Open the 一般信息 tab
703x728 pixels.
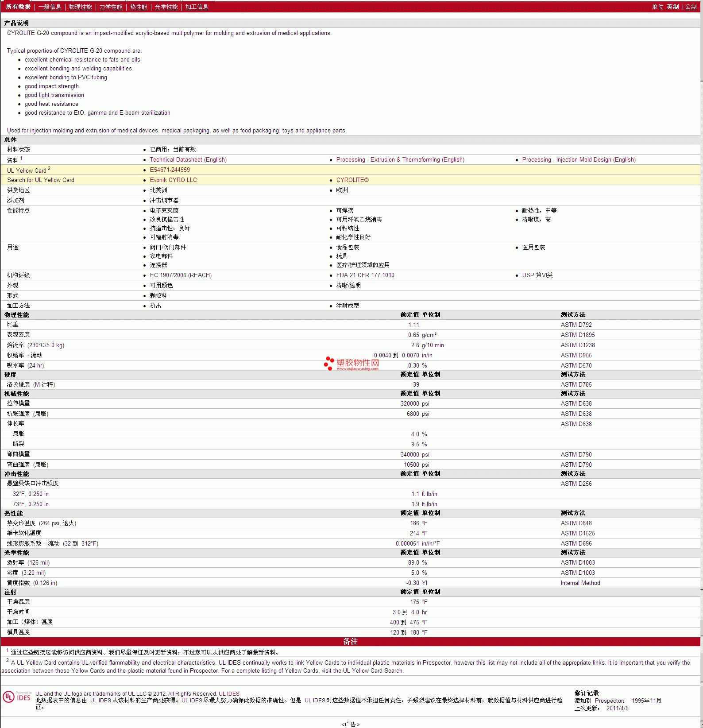pyautogui.click(x=50, y=7)
